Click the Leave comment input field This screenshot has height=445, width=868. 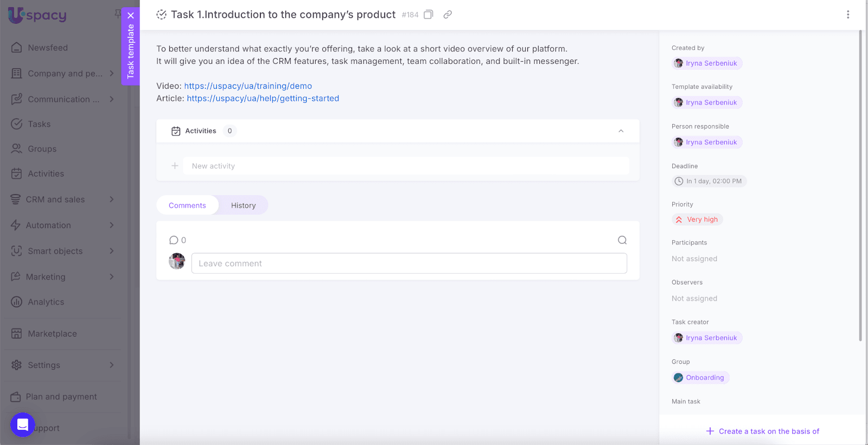tap(409, 263)
